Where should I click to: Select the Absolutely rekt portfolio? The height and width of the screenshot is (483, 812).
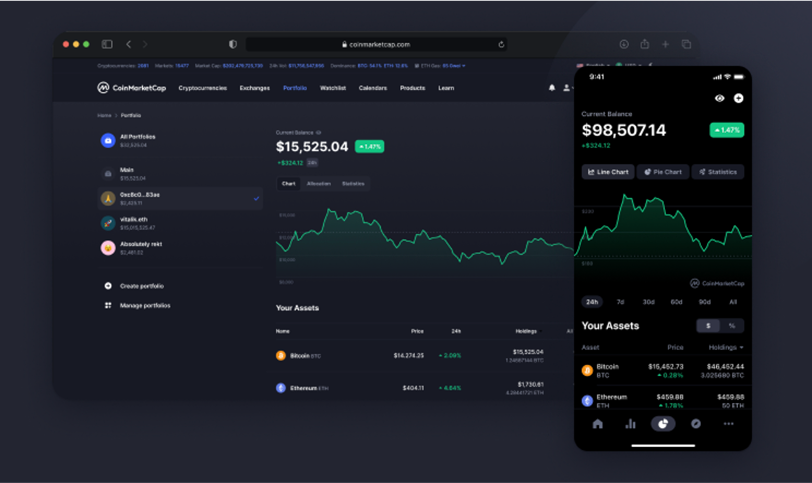(x=180, y=248)
